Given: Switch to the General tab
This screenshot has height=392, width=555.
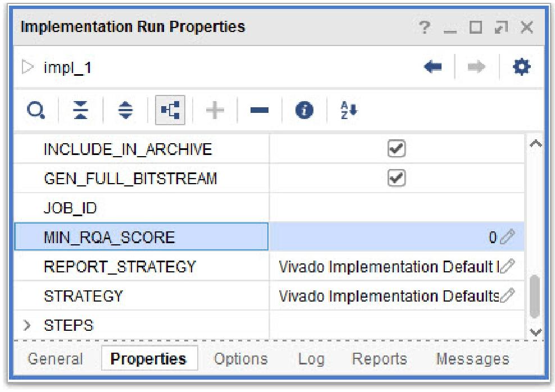Looking at the screenshot, I should coord(55,359).
